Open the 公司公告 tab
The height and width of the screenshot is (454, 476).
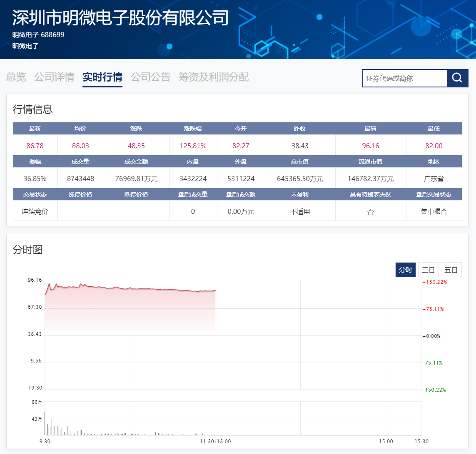coord(151,77)
